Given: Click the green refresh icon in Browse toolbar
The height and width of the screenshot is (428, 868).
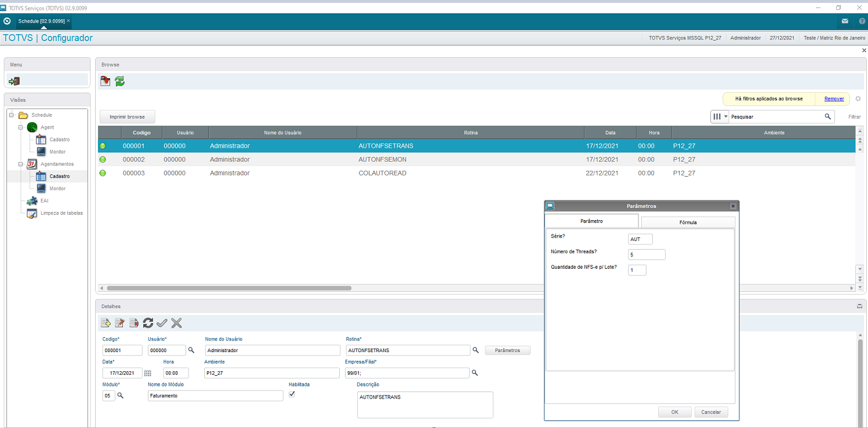Looking at the screenshot, I should click(119, 81).
